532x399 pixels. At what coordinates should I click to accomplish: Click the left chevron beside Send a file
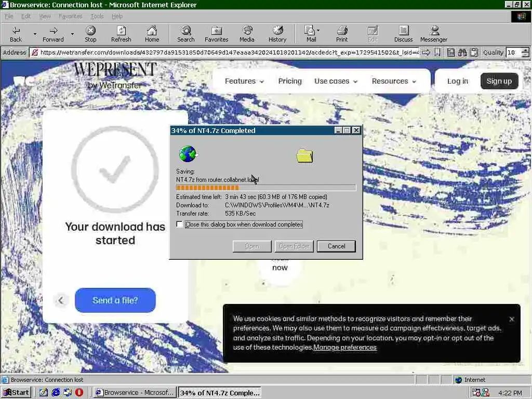61,300
